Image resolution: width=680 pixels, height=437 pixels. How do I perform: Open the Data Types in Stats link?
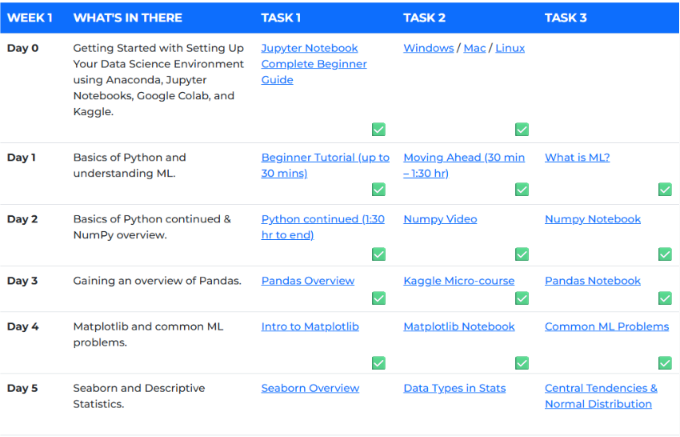click(454, 388)
